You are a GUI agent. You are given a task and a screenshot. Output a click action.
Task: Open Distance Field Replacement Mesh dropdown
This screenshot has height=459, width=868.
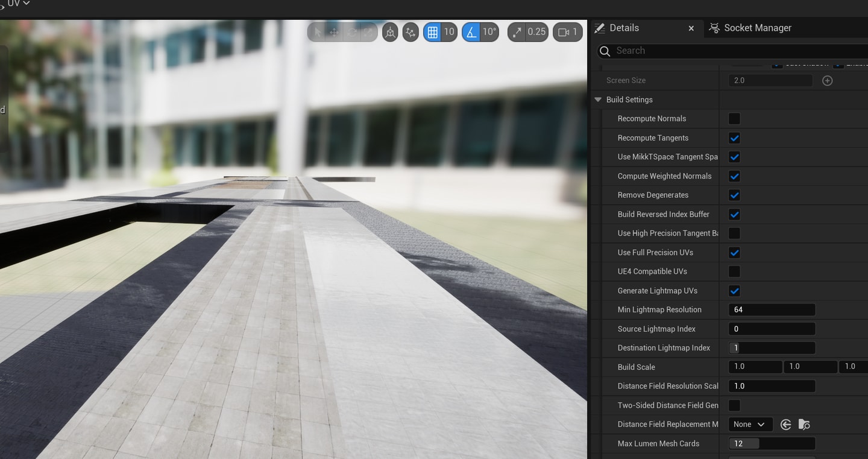coord(750,425)
